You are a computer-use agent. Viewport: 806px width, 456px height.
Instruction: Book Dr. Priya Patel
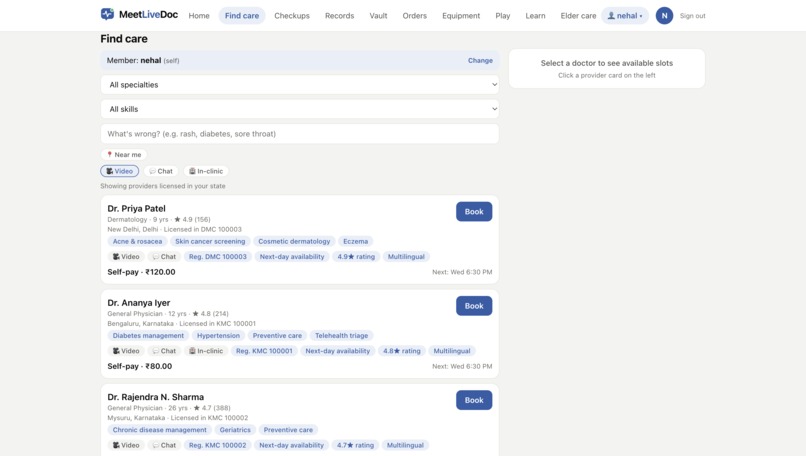[474, 212]
